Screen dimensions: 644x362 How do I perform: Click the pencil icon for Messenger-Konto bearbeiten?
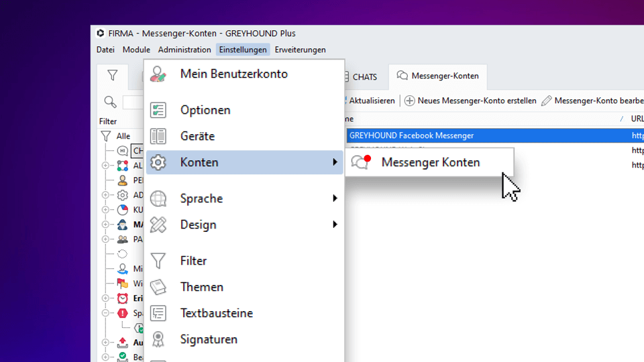[x=546, y=101]
